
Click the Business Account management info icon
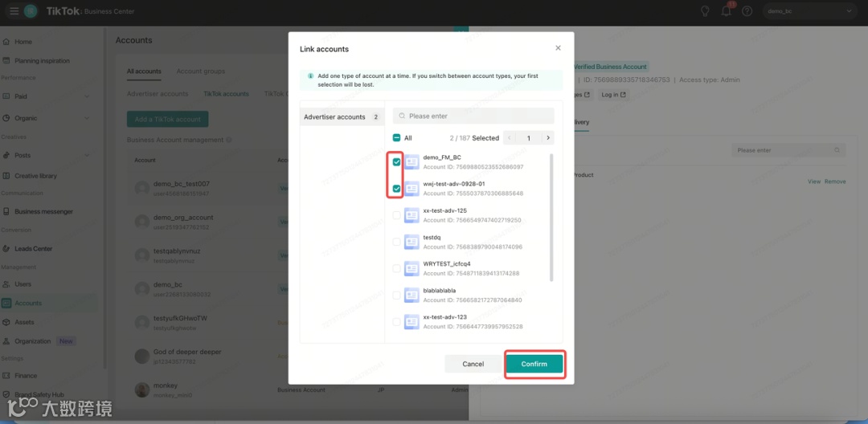click(228, 141)
